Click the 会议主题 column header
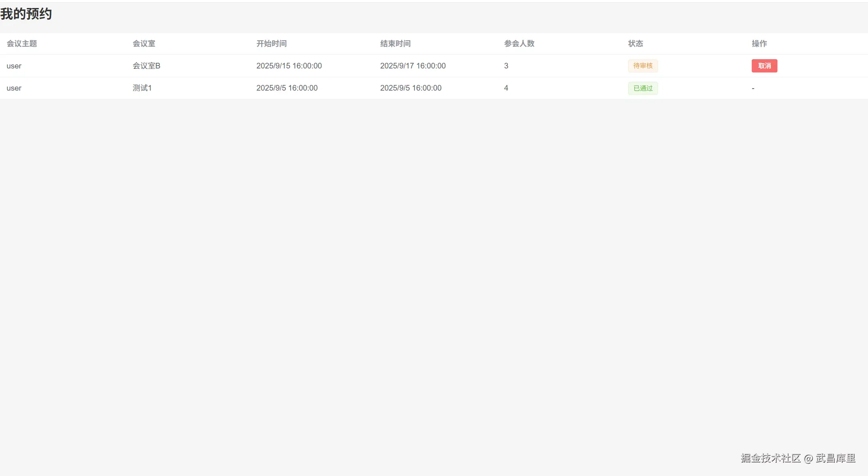868x476 pixels. click(22, 43)
